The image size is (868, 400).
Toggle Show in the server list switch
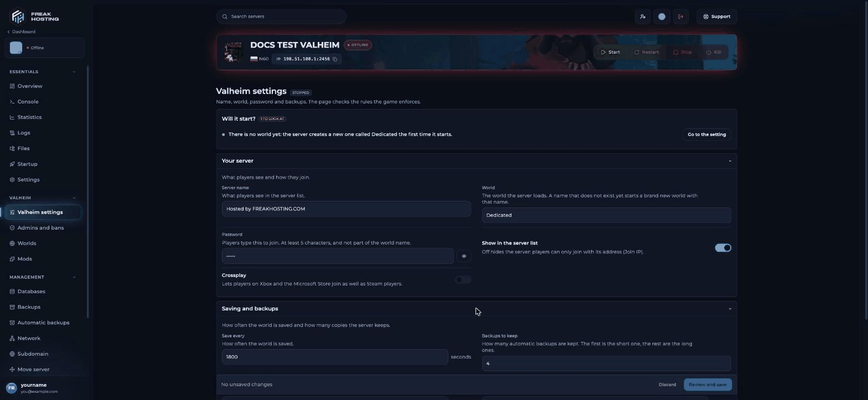tap(723, 248)
